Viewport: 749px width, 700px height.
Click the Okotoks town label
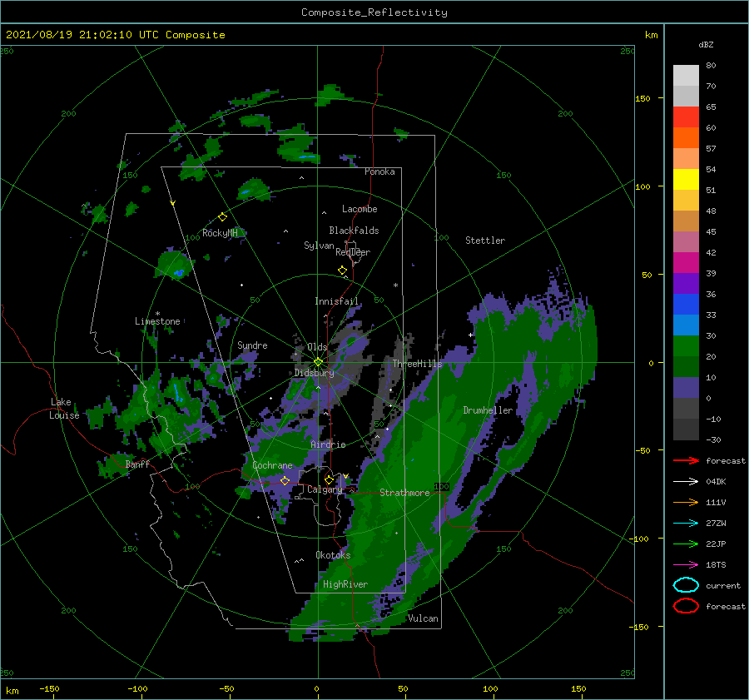point(333,555)
